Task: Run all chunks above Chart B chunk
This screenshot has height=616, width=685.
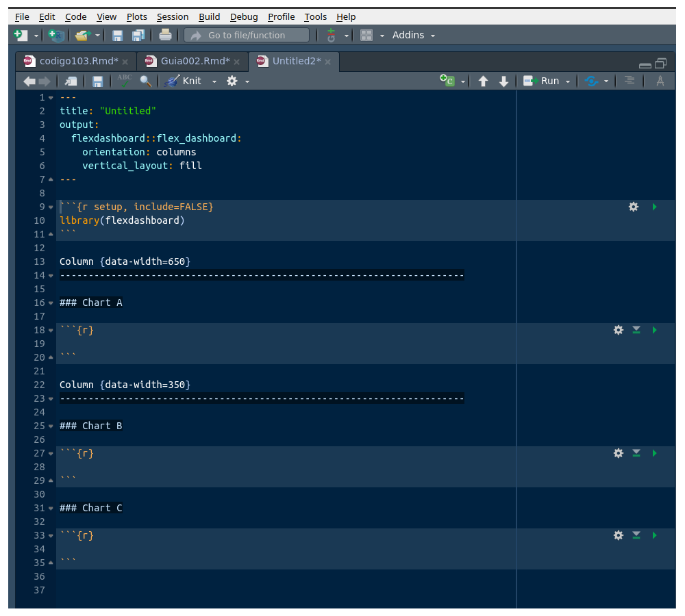Action: (x=636, y=453)
